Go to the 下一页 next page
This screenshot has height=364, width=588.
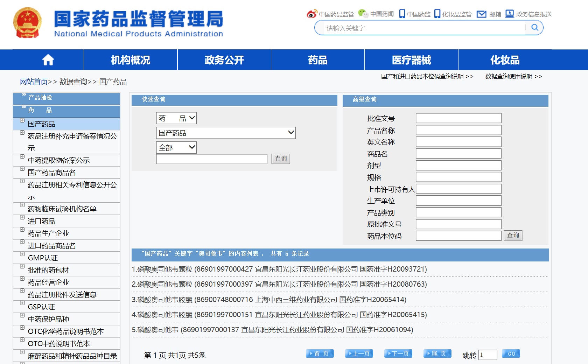(398, 354)
